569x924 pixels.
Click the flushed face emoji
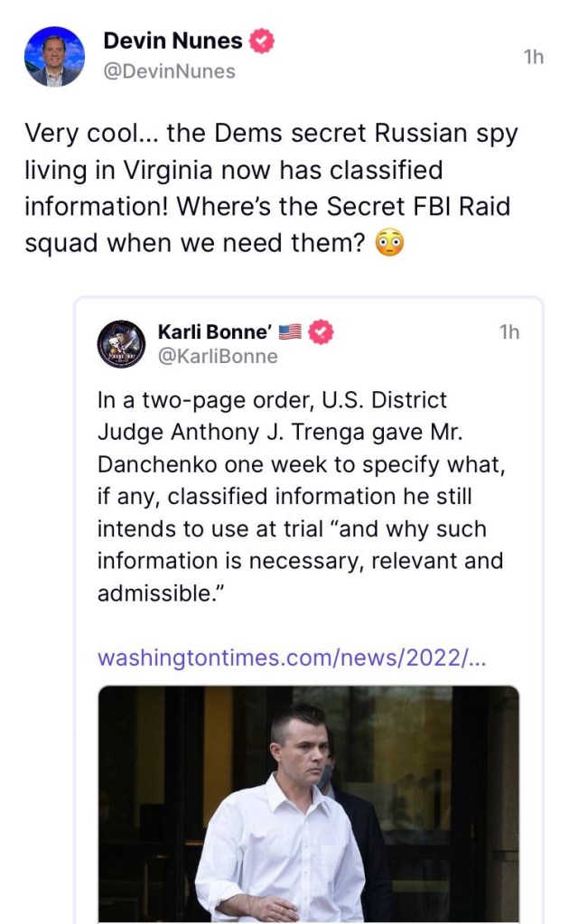[389, 244]
